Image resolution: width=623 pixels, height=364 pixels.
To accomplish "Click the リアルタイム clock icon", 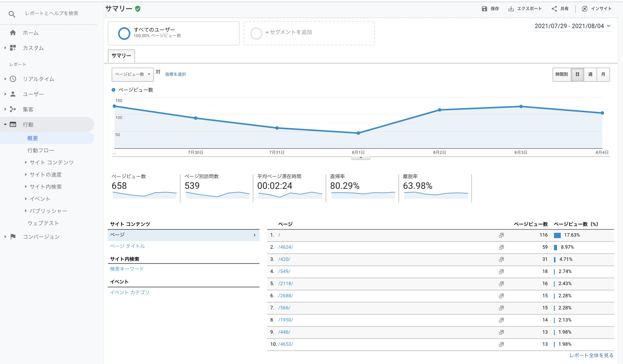I will [x=13, y=79].
